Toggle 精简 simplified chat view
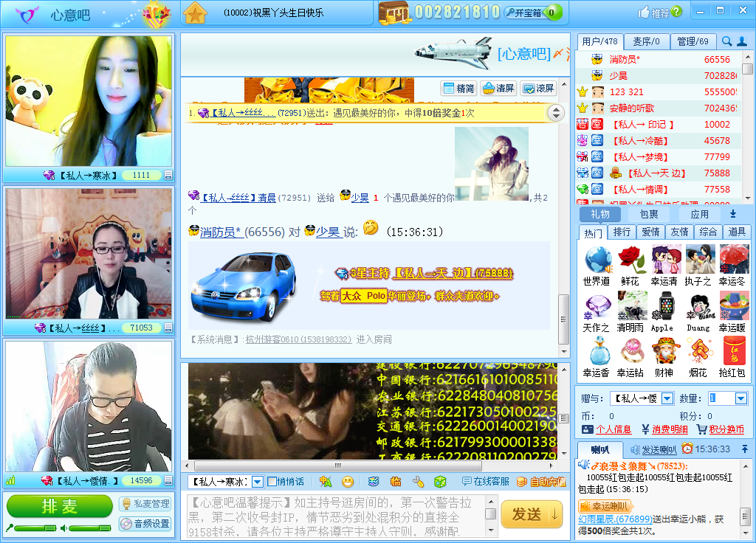 (458, 89)
